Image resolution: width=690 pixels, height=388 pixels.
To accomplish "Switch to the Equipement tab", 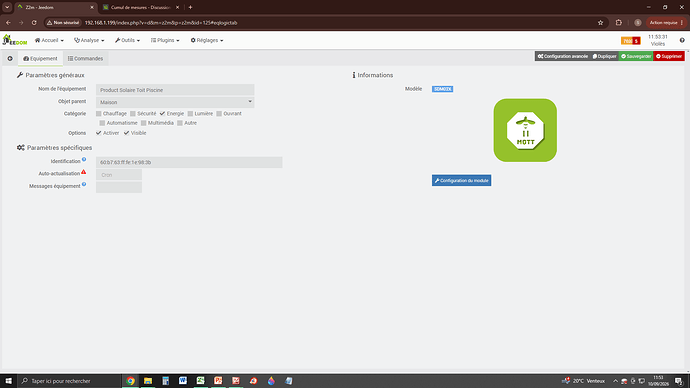I will coord(40,59).
